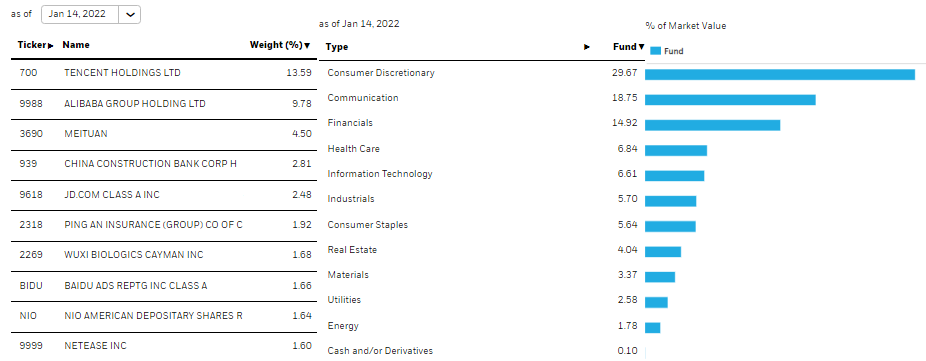Screen dimensions: 926x361
Task: Click the Real Estate sector bar
Action: click(x=663, y=252)
